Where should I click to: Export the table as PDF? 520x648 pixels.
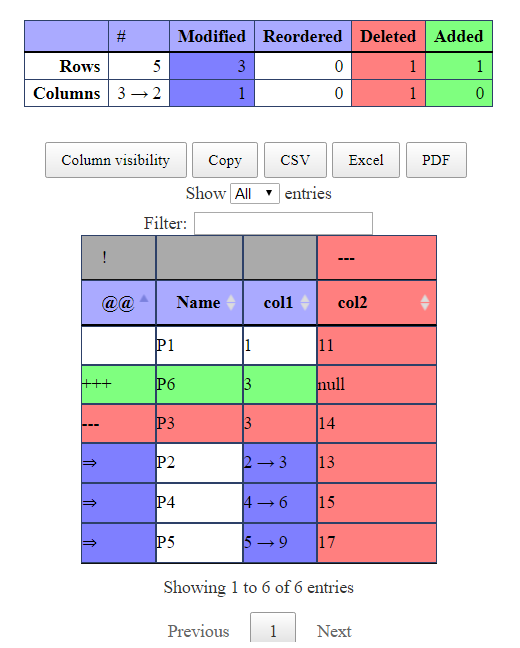click(436, 160)
